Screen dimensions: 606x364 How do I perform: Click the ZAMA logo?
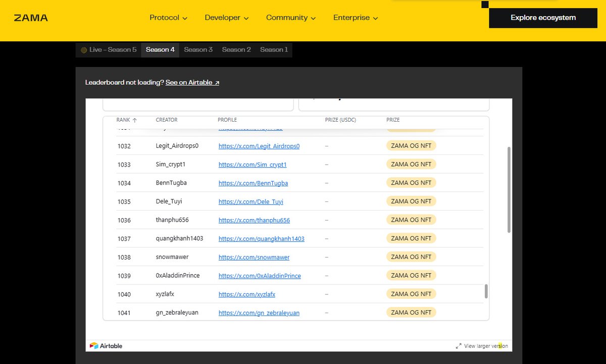(31, 18)
